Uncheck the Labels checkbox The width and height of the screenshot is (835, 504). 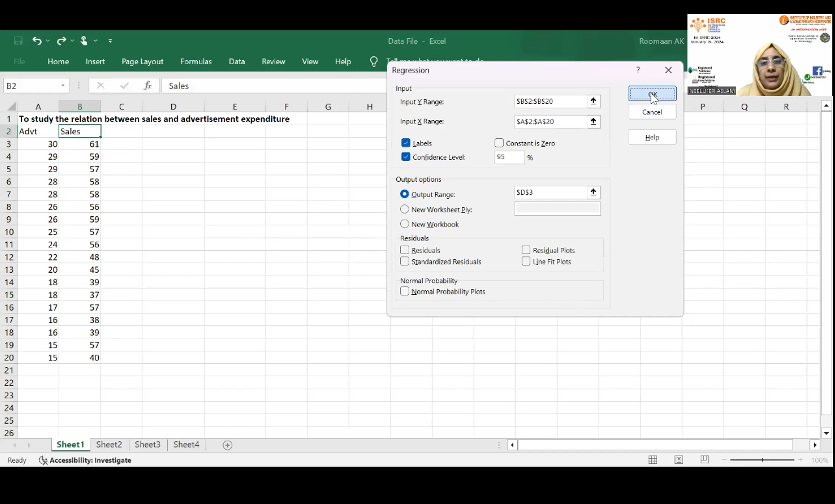point(406,143)
